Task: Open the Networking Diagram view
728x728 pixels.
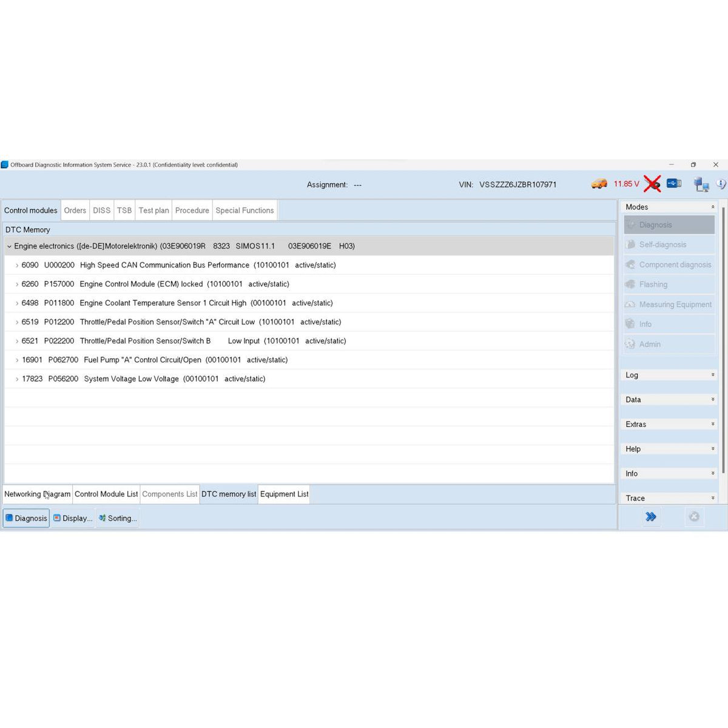Action: pyautogui.click(x=37, y=494)
